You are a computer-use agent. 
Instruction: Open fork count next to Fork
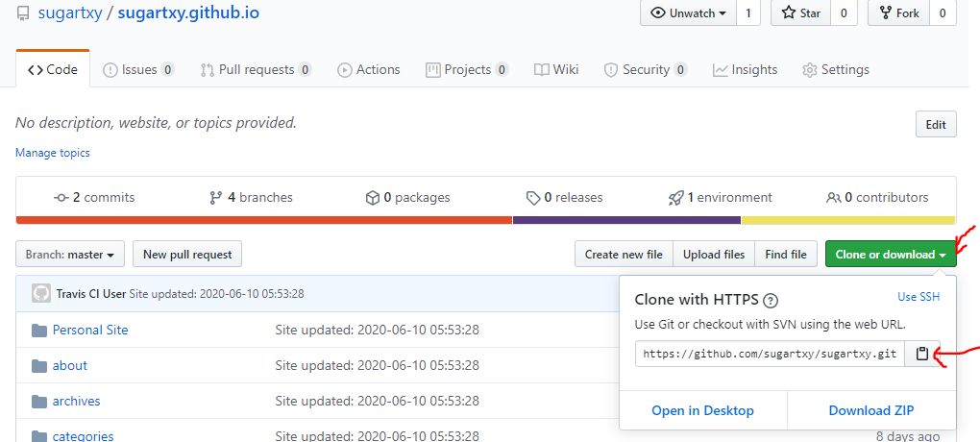click(x=943, y=13)
